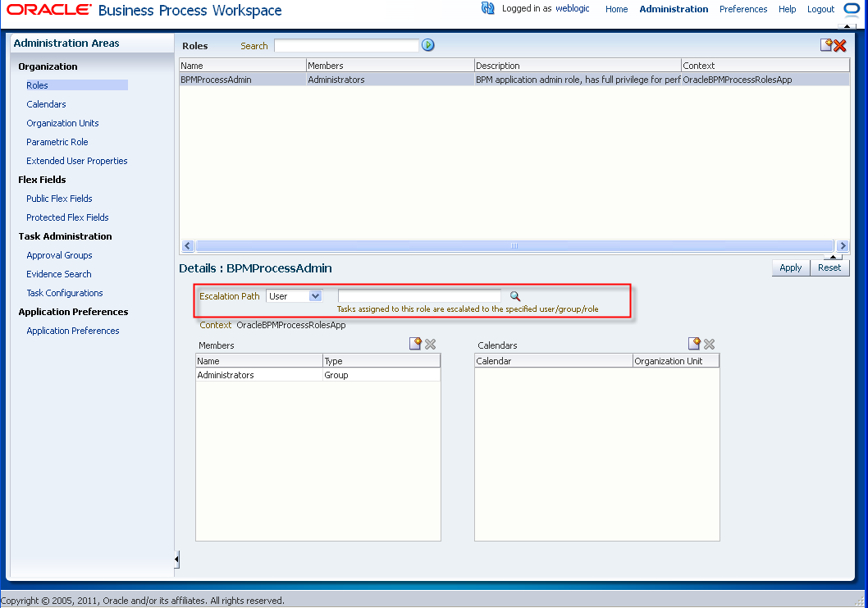Go to Home
Image resolution: width=868 pixels, height=608 pixels.
pyautogui.click(x=616, y=9)
